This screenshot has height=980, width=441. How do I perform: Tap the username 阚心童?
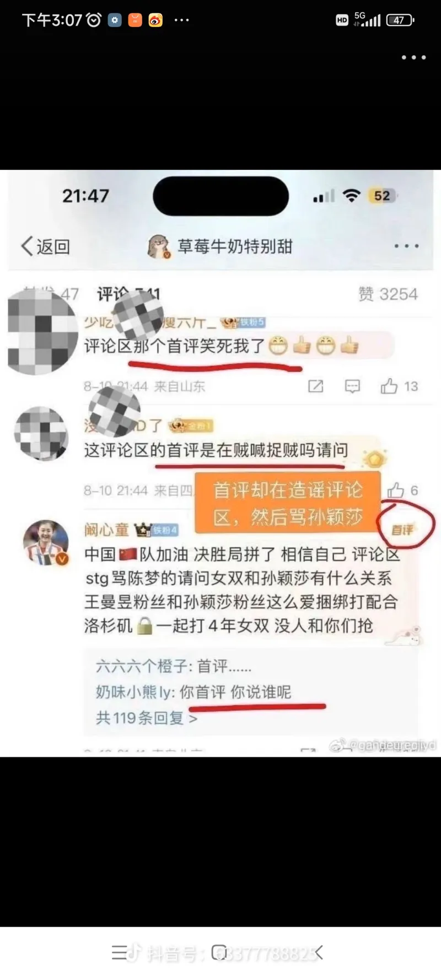[106, 530]
